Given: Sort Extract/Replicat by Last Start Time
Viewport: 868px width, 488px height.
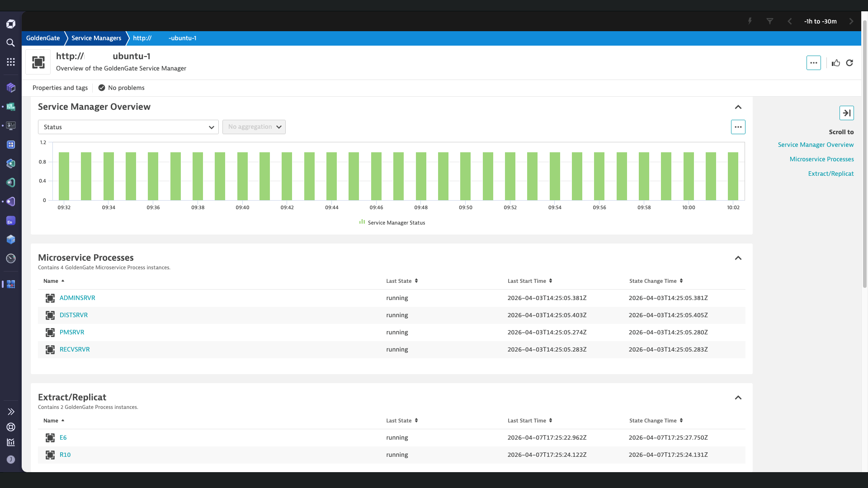Looking at the screenshot, I should point(529,421).
